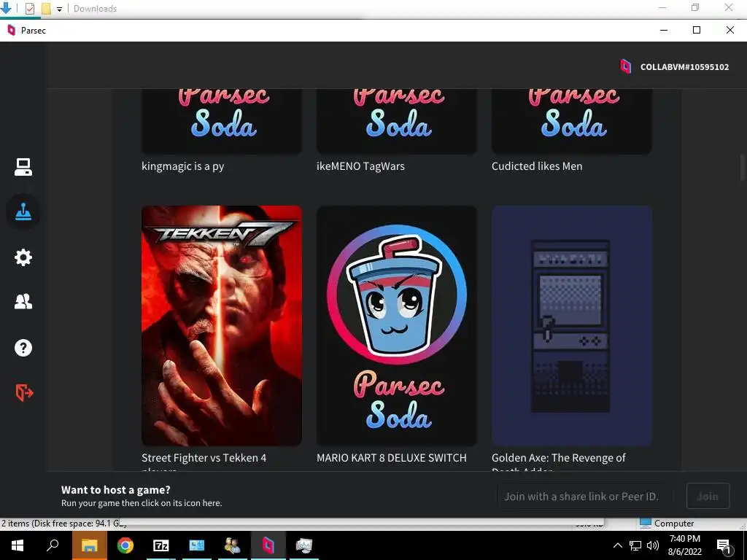Open the notification center icon
This screenshot has width=747, height=560.
coord(724,546)
